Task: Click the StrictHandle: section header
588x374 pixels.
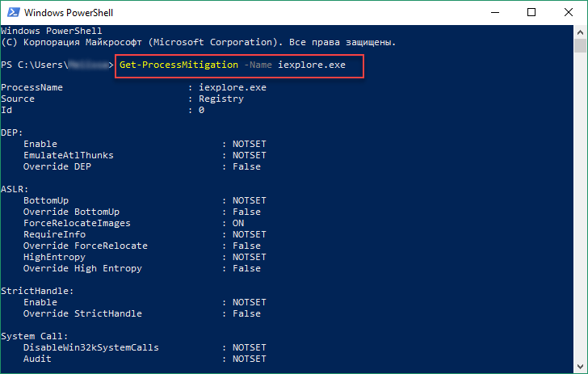Action: pos(37,291)
